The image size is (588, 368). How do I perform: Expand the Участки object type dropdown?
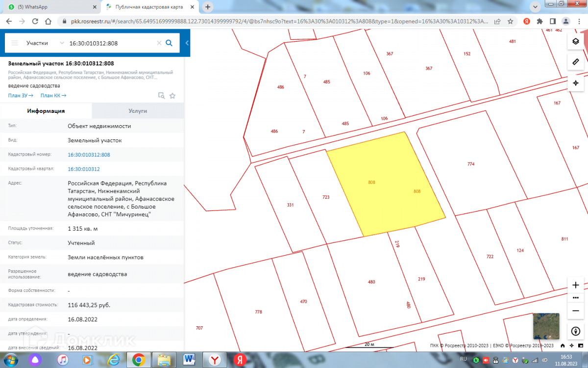[45, 43]
